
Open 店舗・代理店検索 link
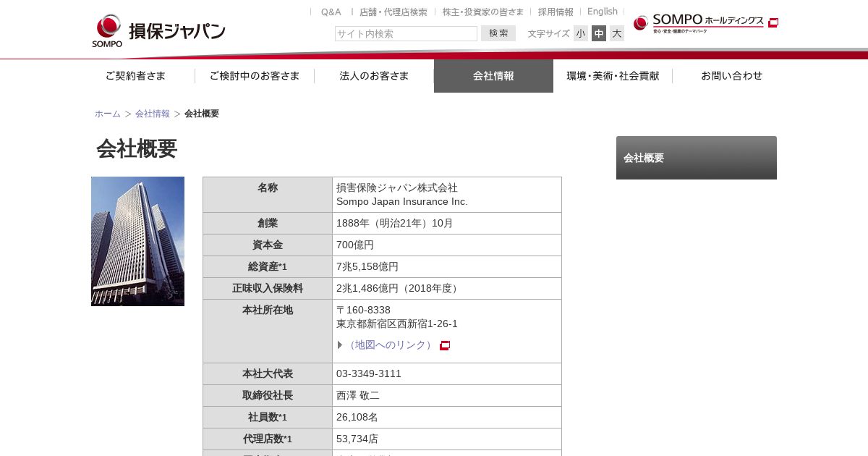click(x=393, y=12)
